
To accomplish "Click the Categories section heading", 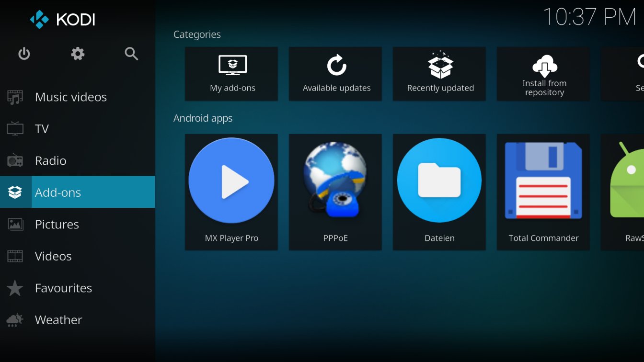I will (197, 34).
